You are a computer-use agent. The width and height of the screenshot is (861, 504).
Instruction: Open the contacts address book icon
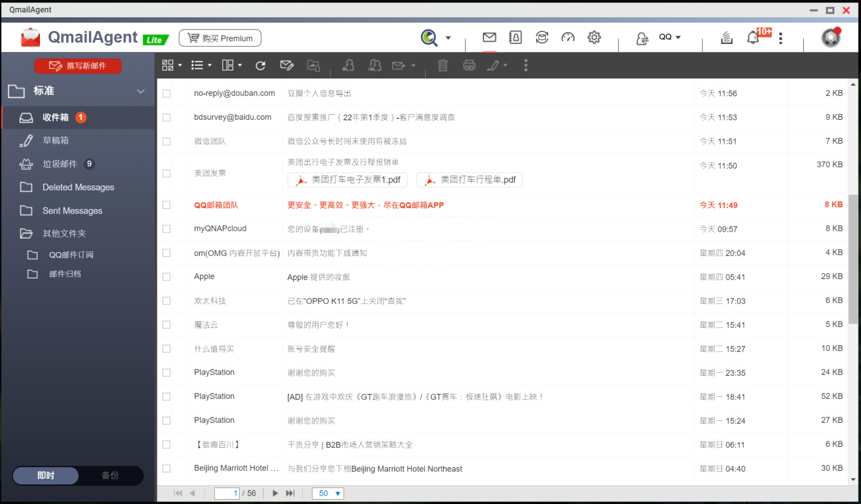pyautogui.click(x=515, y=37)
